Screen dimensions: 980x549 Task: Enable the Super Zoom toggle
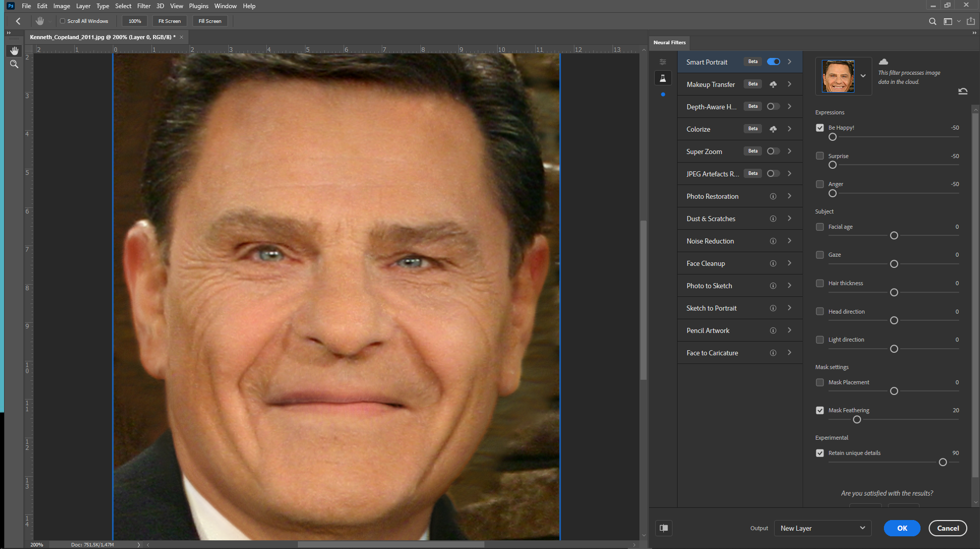coord(774,151)
